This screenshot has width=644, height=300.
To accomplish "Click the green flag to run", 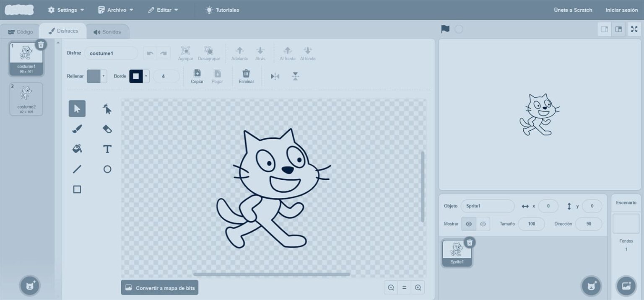I will tap(445, 29).
